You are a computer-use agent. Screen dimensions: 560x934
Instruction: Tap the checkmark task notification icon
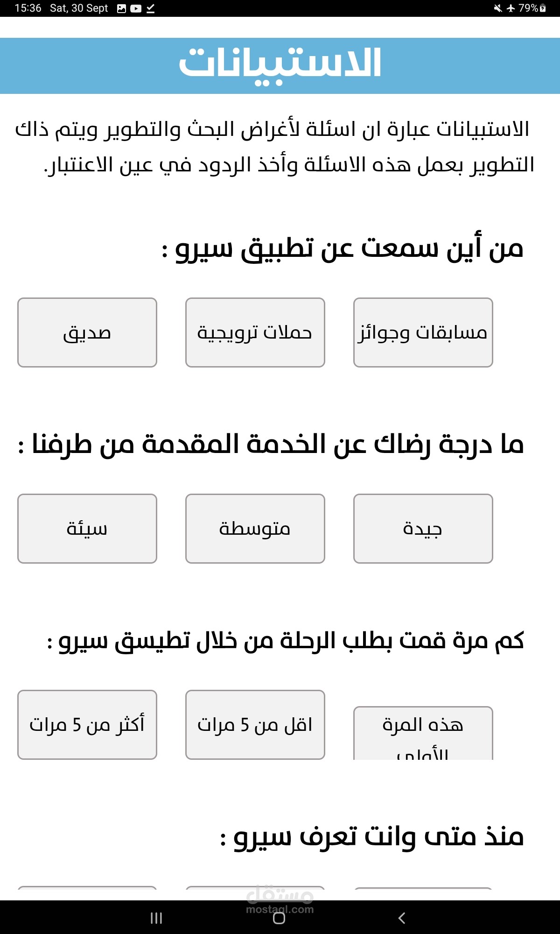click(x=150, y=8)
